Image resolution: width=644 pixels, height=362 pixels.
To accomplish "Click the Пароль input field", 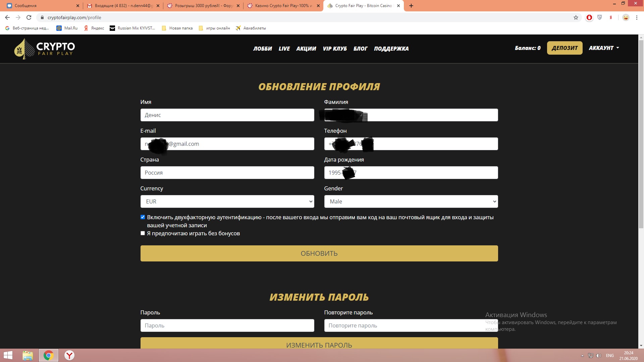I will [x=227, y=325].
